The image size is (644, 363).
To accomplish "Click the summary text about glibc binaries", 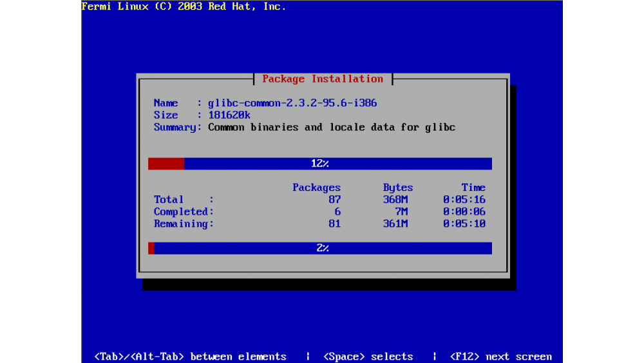I will click(332, 128).
